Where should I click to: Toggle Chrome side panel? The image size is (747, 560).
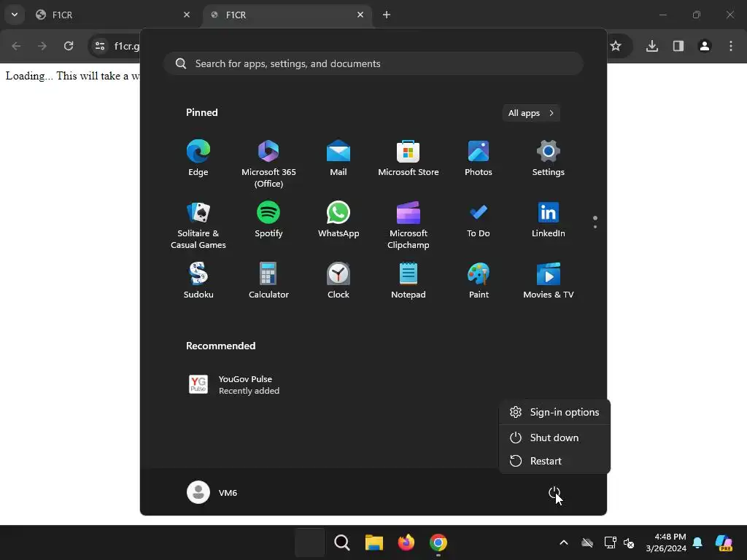(x=678, y=46)
